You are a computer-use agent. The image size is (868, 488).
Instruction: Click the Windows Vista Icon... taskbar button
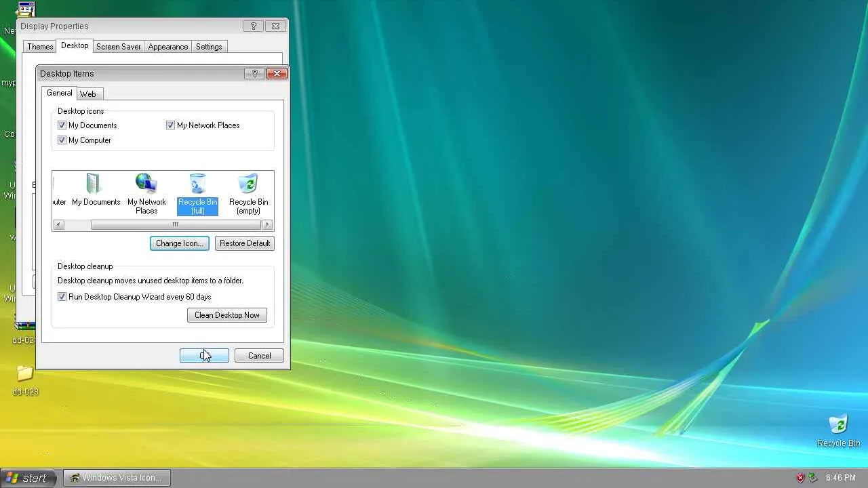coord(117,478)
